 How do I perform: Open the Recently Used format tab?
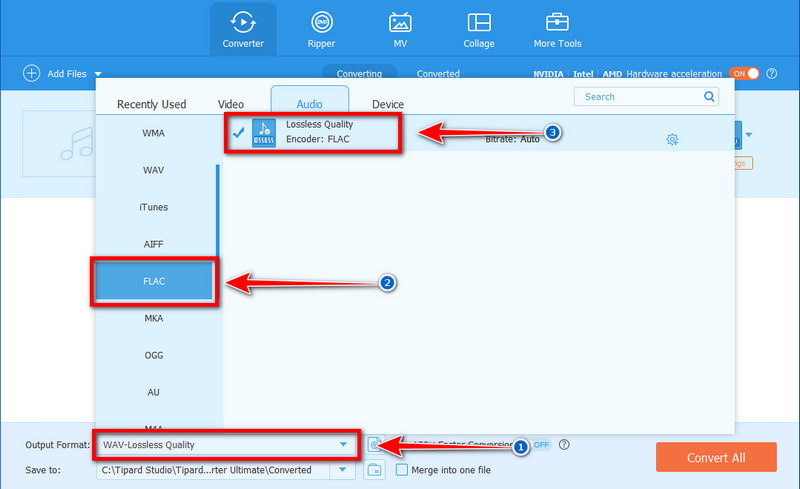152,104
